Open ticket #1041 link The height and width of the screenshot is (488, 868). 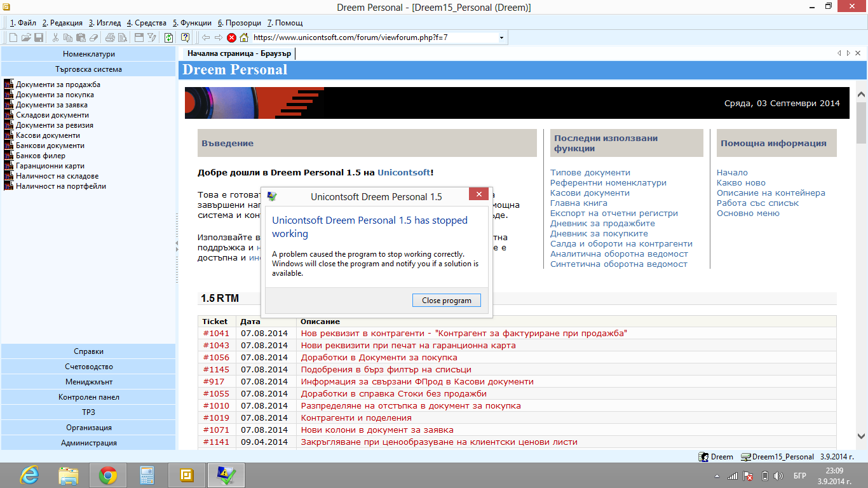tap(216, 333)
